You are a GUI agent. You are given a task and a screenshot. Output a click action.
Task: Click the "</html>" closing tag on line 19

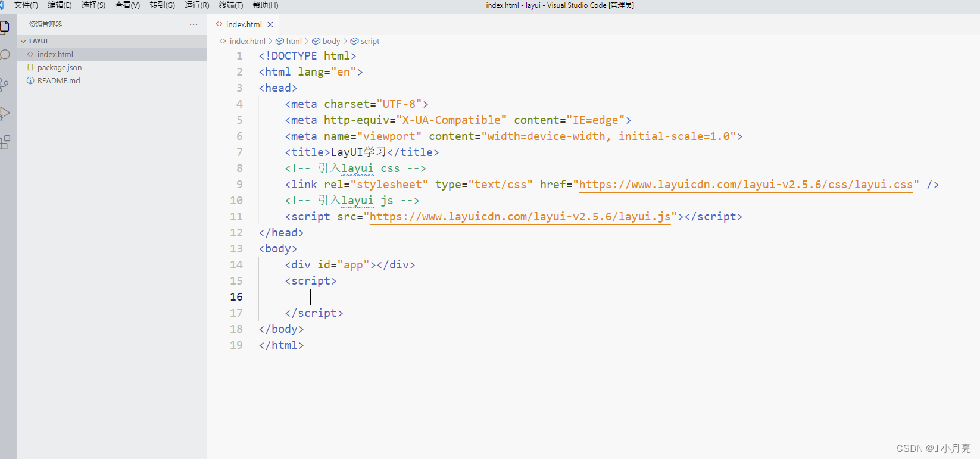282,345
